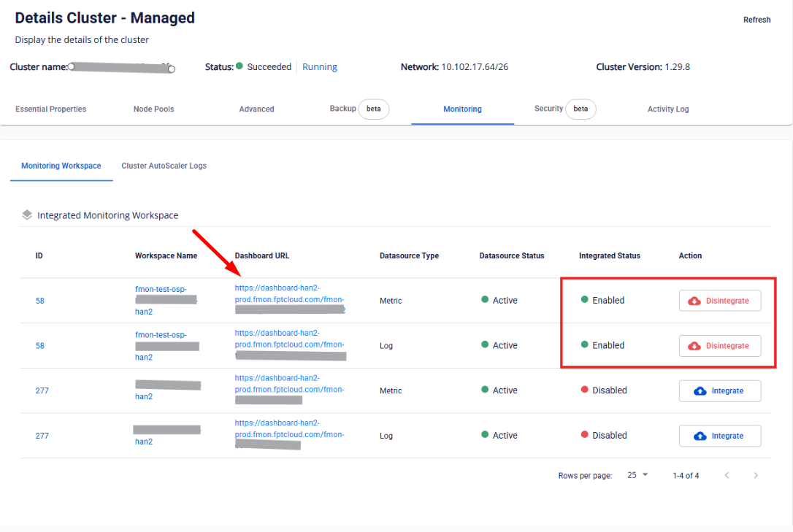Select the Advanced tab

tap(256, 109)
